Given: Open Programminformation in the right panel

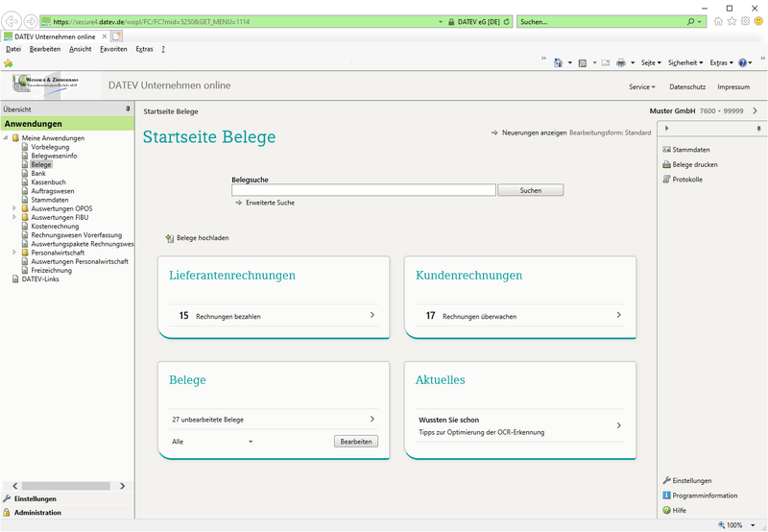Looking at the screenshot, I should pos(700,496).
